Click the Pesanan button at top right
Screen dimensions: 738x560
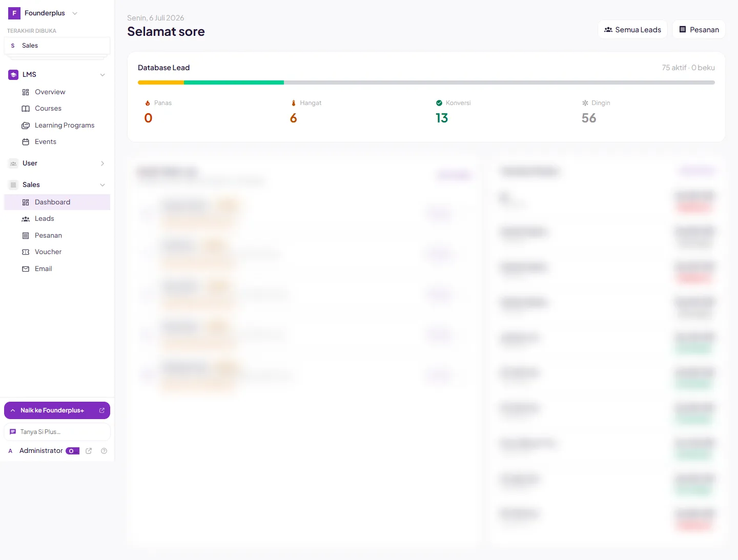[699, 30]
